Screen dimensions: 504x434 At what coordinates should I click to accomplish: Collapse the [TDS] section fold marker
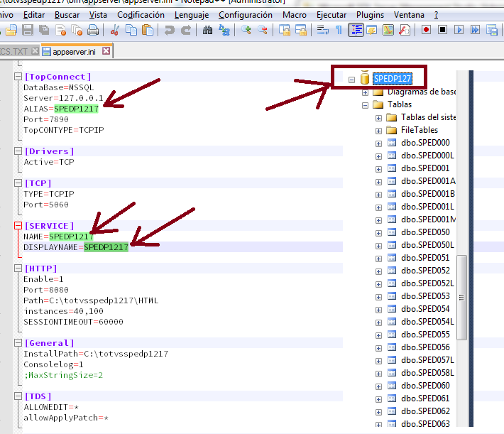(x=18, y=396)
